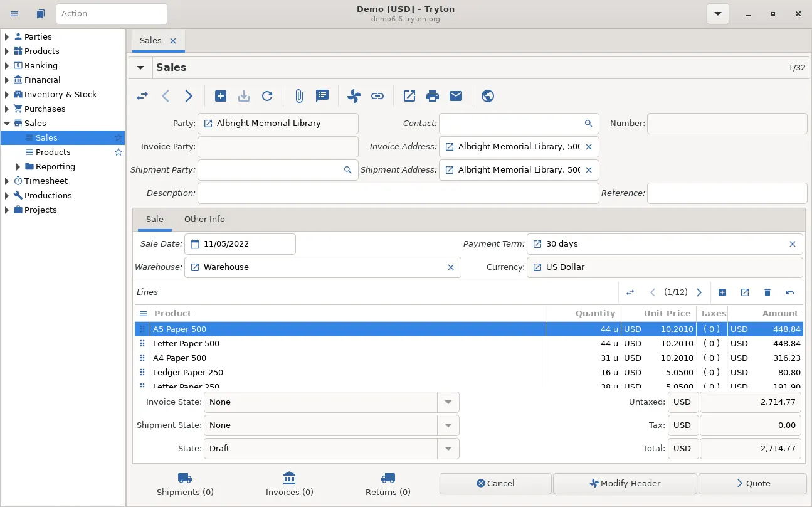Open the bookmarks icon in header
This screenshot has width=812, height=507.
[x=41, y=13]
